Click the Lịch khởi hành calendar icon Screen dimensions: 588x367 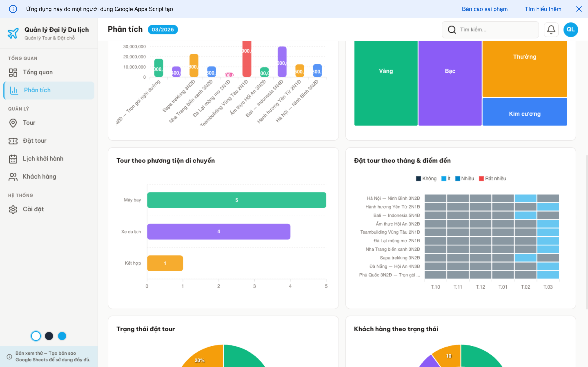click(x=13, y=159)
